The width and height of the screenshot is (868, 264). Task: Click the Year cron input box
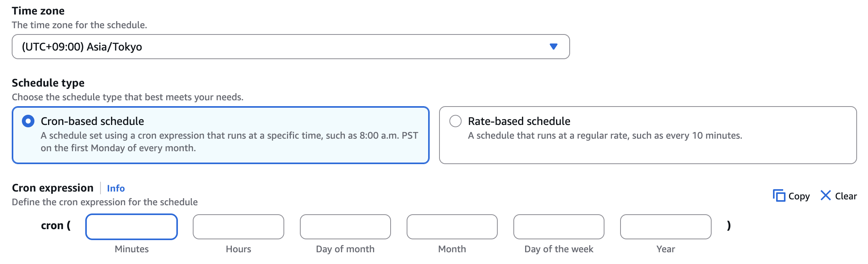[x=665, y=227]
